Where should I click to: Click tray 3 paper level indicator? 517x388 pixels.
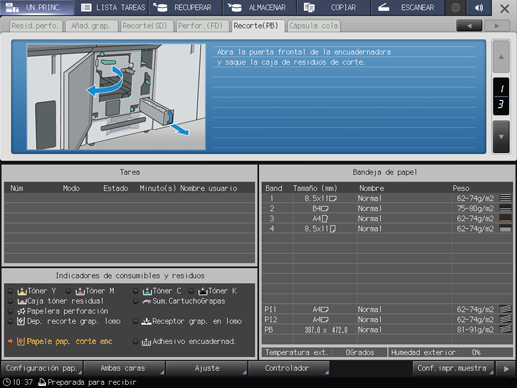point(506,218)
